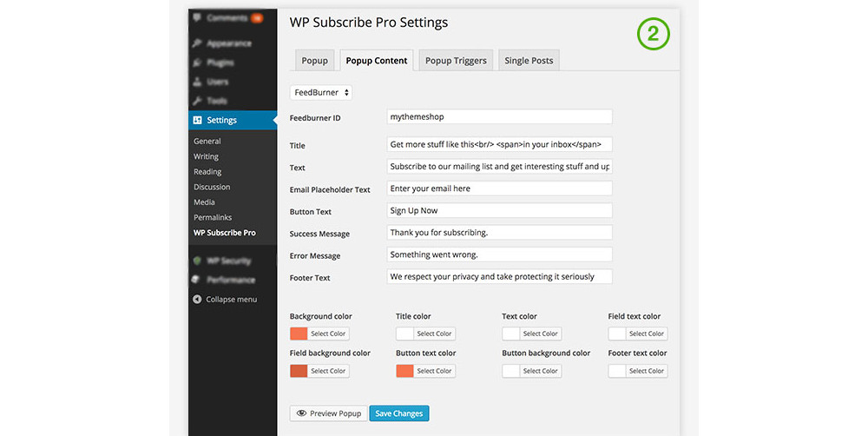
Task: Click the Feedburner ID input field
Action: pyautogui.click(x=499, y=117)
